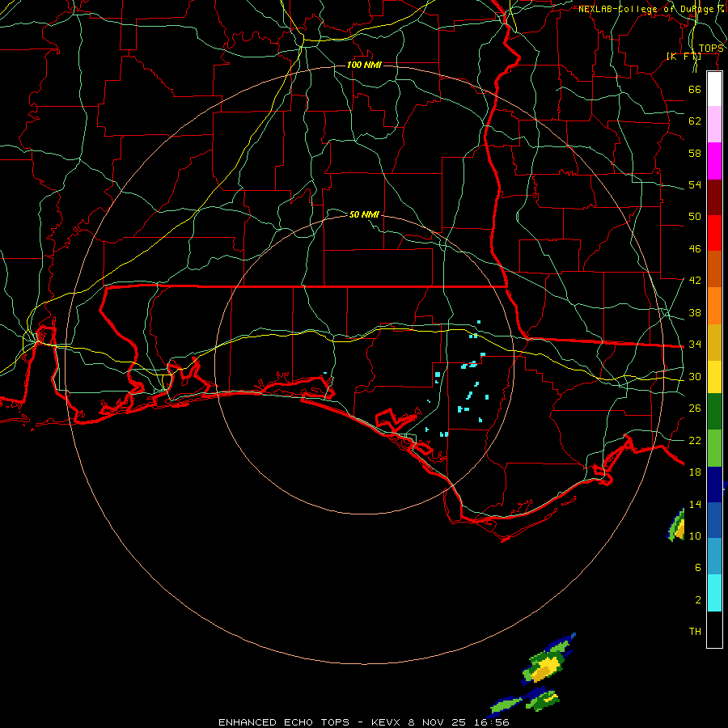728x728 pixels.
Task: Click the 6 value on the legend
Action: tap(698, 568)
